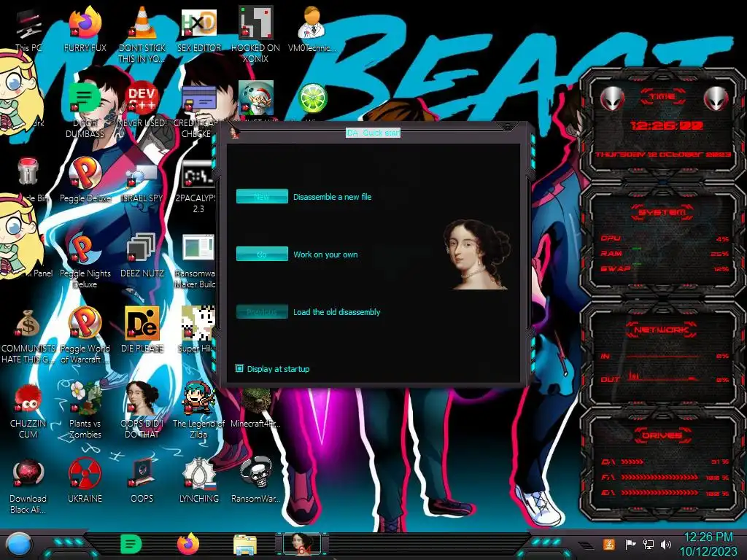Viewport: 747px width, 560px height.
Task: Open the Minecraft4Fr grass block icon
Action: click(255, 400)
